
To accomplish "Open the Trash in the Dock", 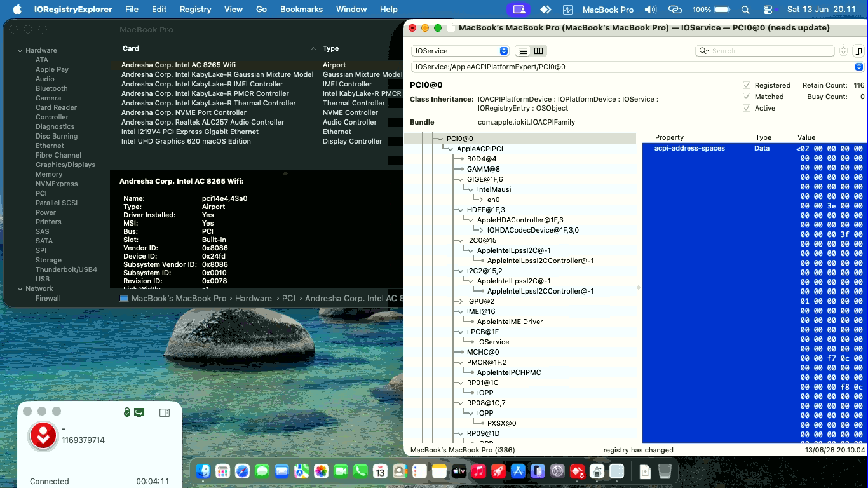I will (x=664, y=471).
